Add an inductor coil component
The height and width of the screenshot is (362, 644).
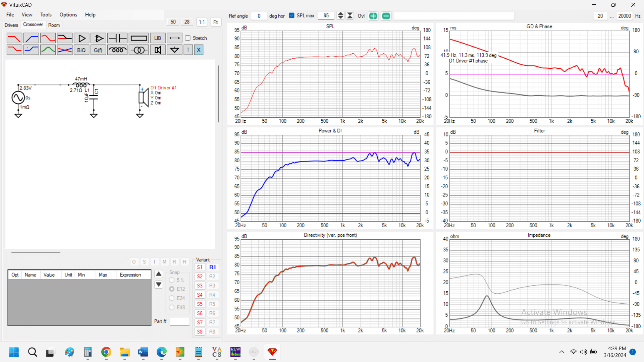point(117,50)
